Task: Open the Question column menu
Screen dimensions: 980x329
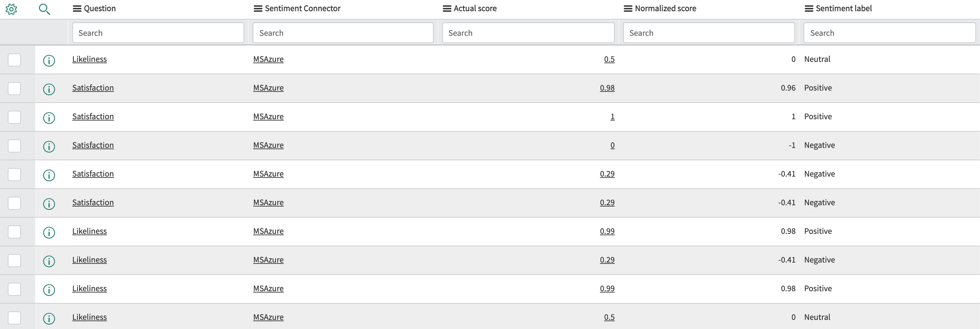Action: (77, 8)
